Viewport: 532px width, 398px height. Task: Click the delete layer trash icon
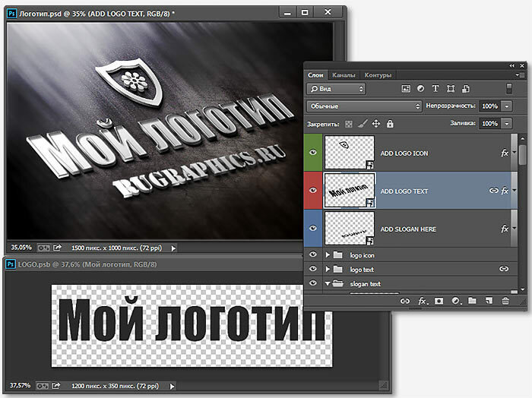(x=505, y=302)
